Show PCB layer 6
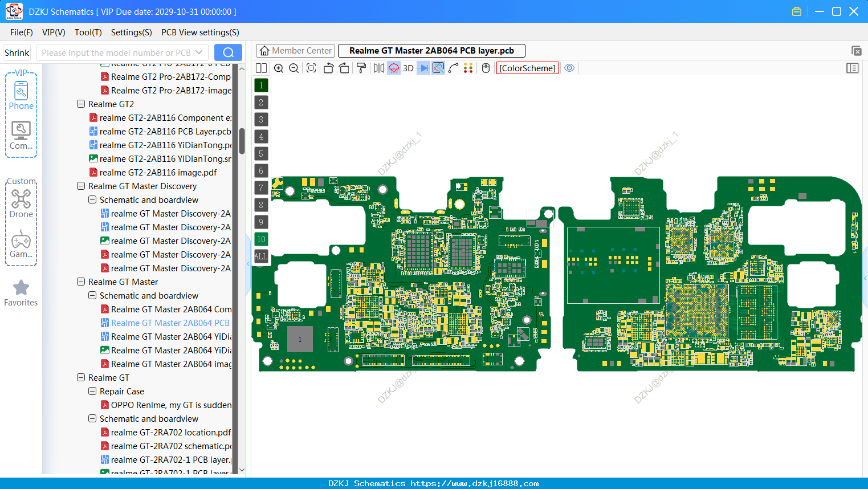 tap(261, 171)
